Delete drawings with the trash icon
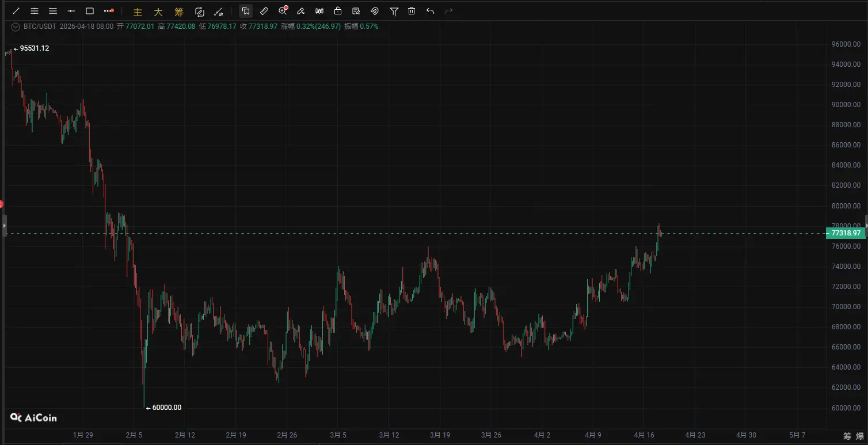Viewport: 868px width, 445px height. 412,11
